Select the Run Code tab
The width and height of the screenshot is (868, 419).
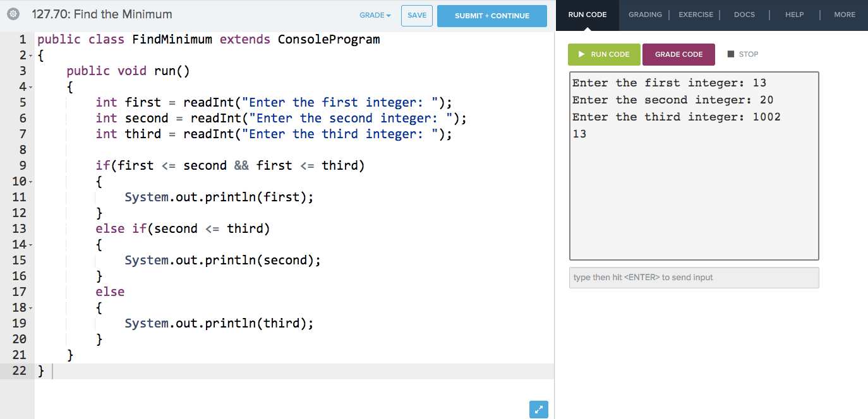[x=588, y=15]
